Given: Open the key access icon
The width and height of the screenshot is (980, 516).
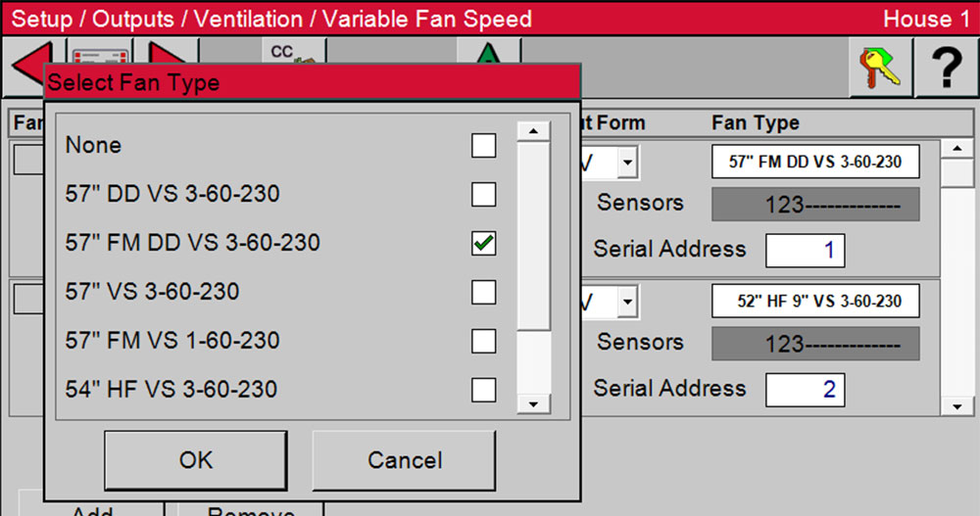Looking at the screenshot, I should (x=875, y=70).
